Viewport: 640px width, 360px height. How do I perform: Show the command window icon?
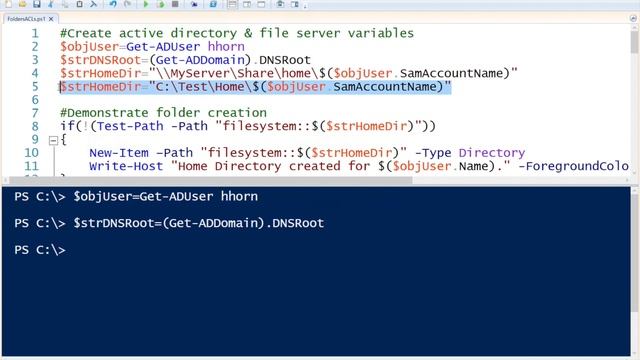coord(280,4)
